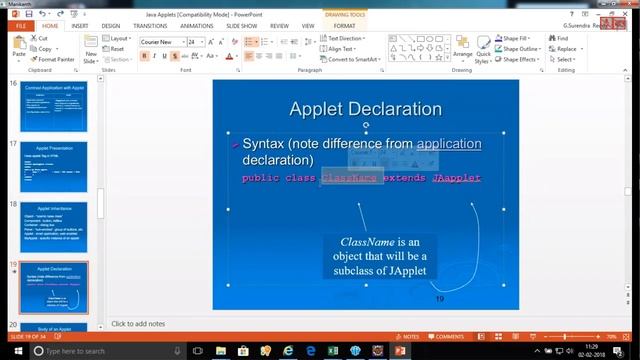640x360 pixels.
Task: Clear all formatting
Action: pos(235,42)
